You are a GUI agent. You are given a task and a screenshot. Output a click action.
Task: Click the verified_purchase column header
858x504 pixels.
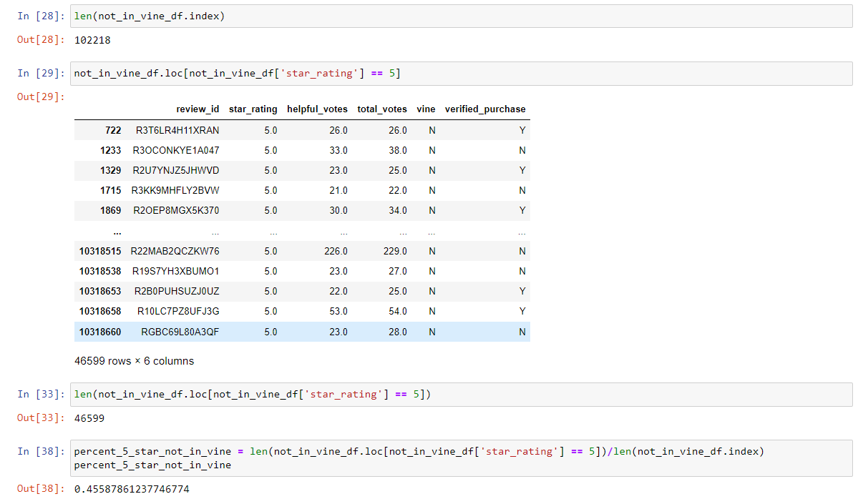485,109
